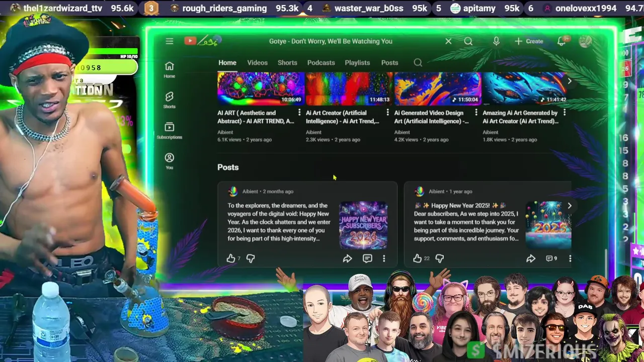Switch to the Videos tab
The width and height of the screenshot is (644, 362).
(x=257, y=63)
